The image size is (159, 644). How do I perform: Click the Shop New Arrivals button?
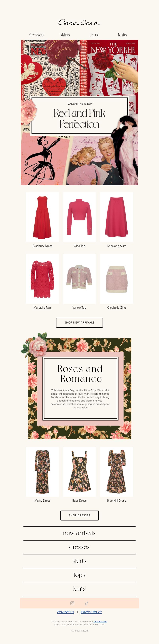[x=79, y=322]
